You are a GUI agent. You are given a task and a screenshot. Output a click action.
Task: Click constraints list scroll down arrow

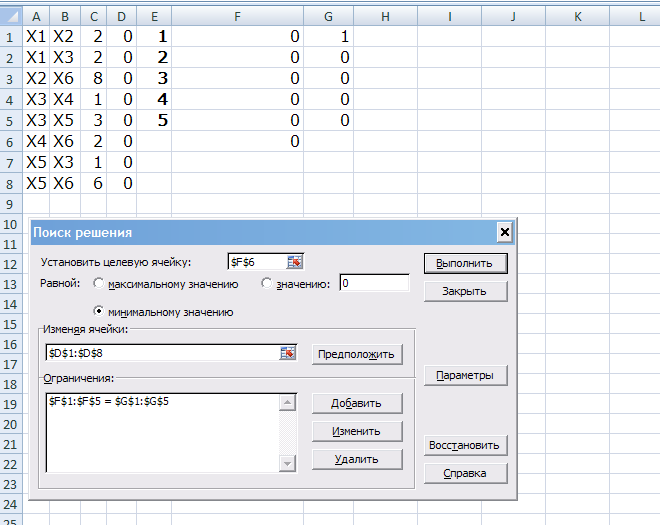(x=287, y=464)
